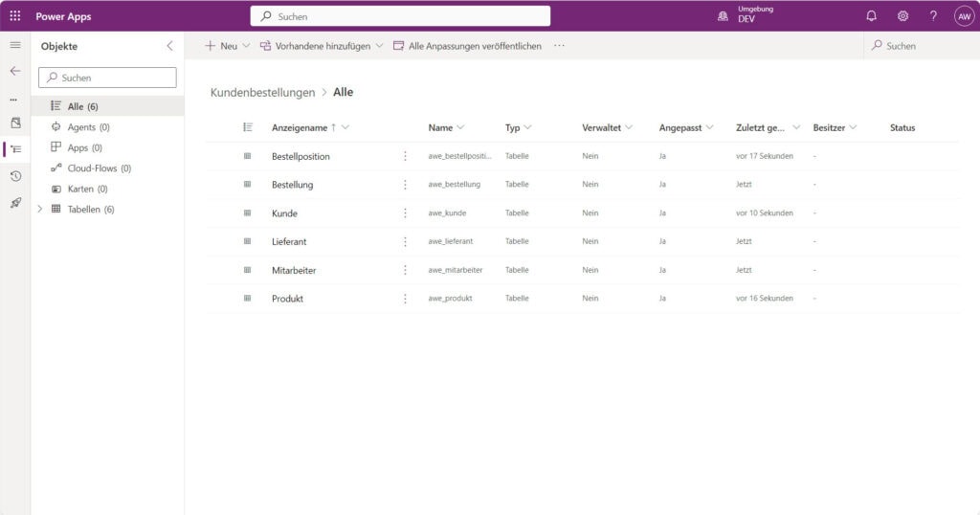980x515 pixels.
Task: Open the Typ column filter dropdown
Action: pyautogui.click(x=527, y=127)
